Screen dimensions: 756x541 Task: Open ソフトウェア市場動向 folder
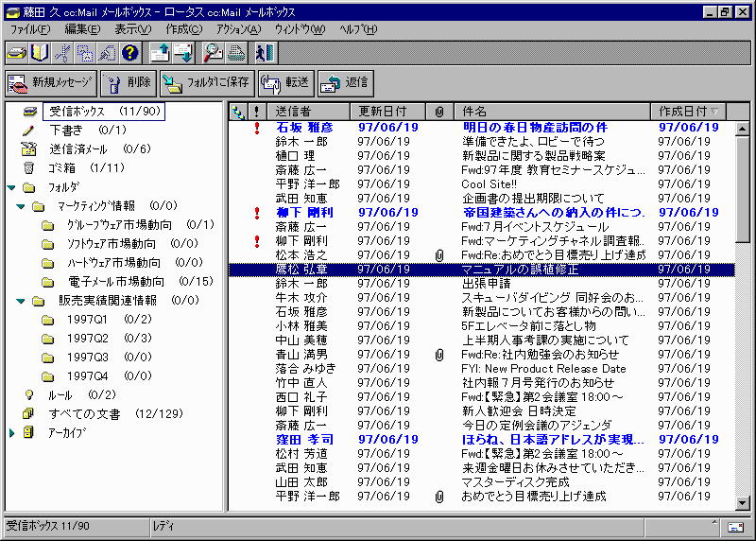pos(132,244)
